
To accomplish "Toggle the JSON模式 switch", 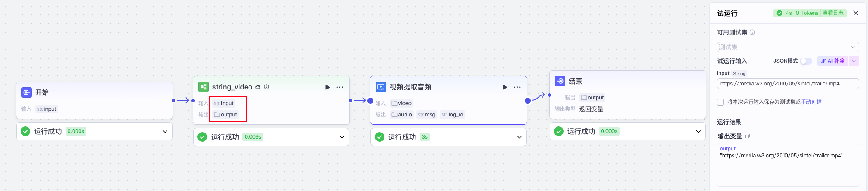I will point(806,61).
